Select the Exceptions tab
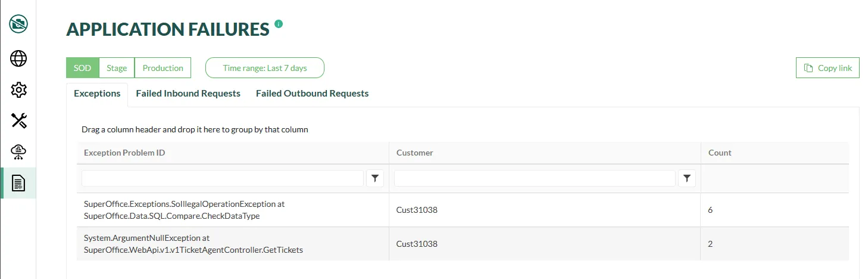The image size is (868, 279). point(97,94)
